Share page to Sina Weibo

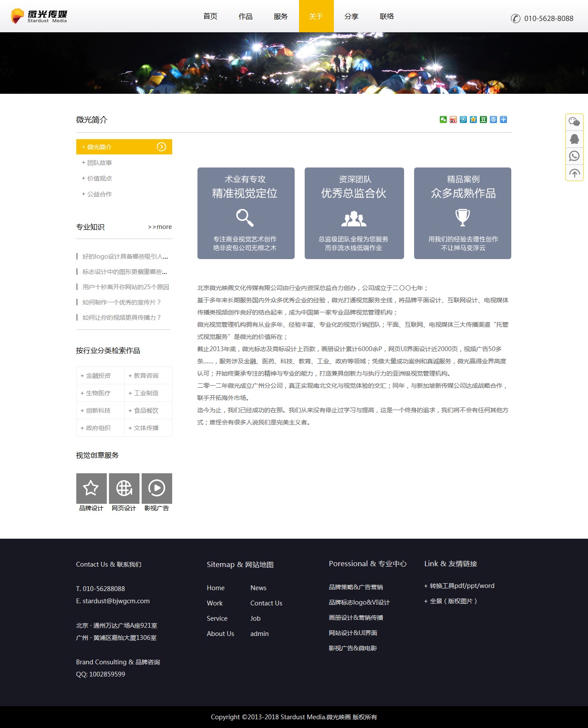(453, 120)
